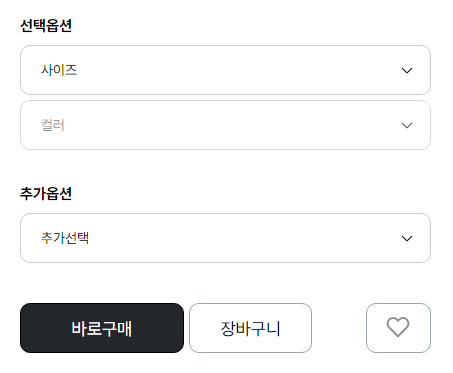Click the chevron arrow in 추가선택 field
The image size is (453, 373).
click(407, 238)
